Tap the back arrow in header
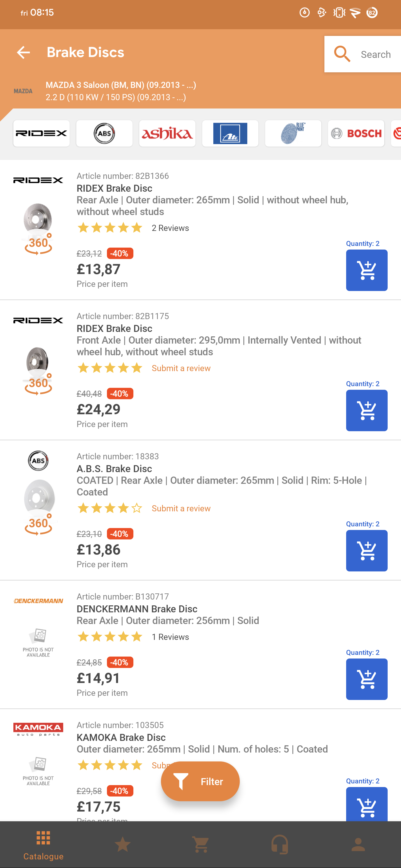 tap(23, 53)
